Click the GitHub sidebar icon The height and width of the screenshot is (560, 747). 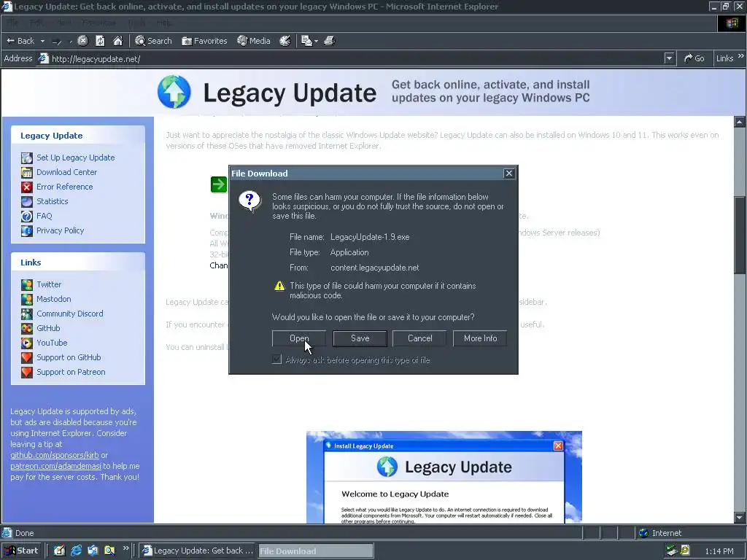27,329
